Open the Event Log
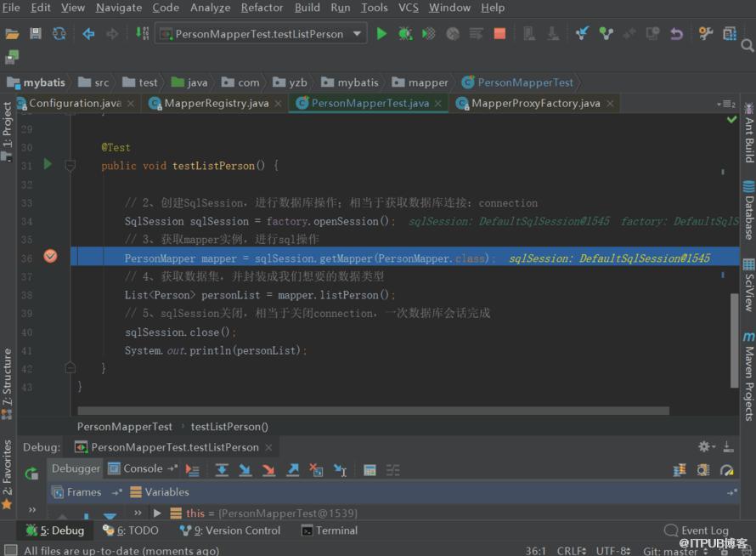Viewport: 756px width, 556px height. coord(697,530)
